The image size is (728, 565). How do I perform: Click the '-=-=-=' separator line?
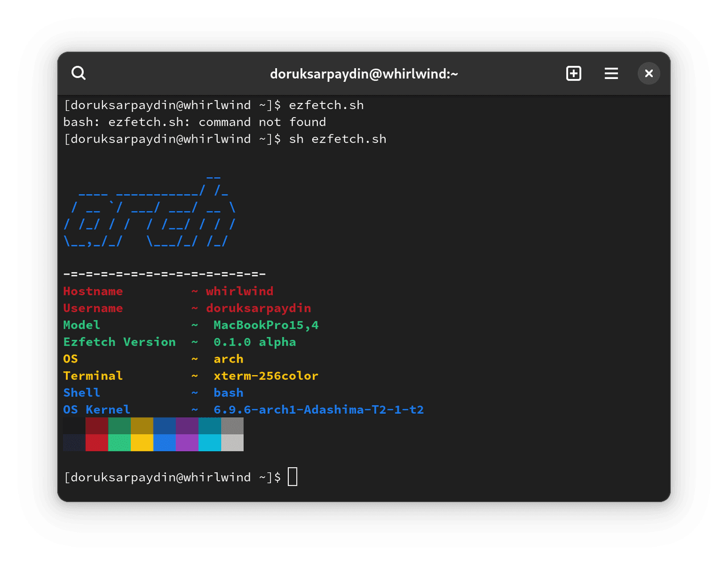164,275
